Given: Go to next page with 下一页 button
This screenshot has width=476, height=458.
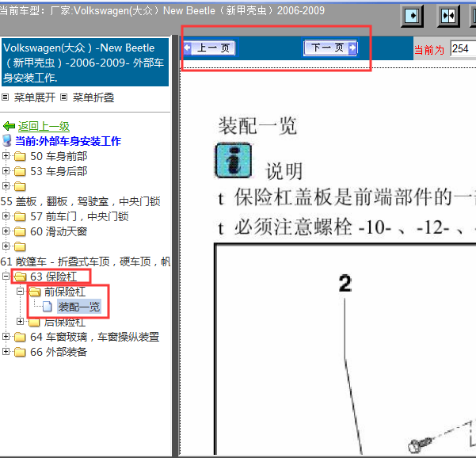Looking at the screenshot, I should [x=330, y=48].
